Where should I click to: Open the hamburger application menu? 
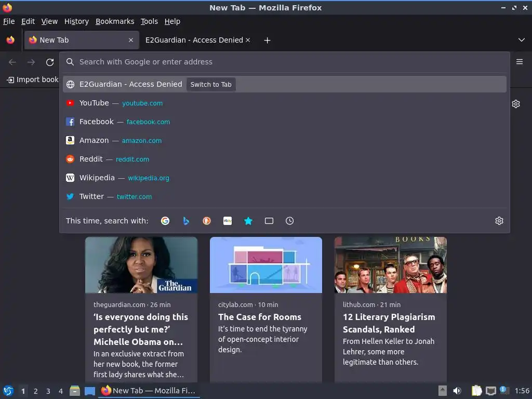520,62
